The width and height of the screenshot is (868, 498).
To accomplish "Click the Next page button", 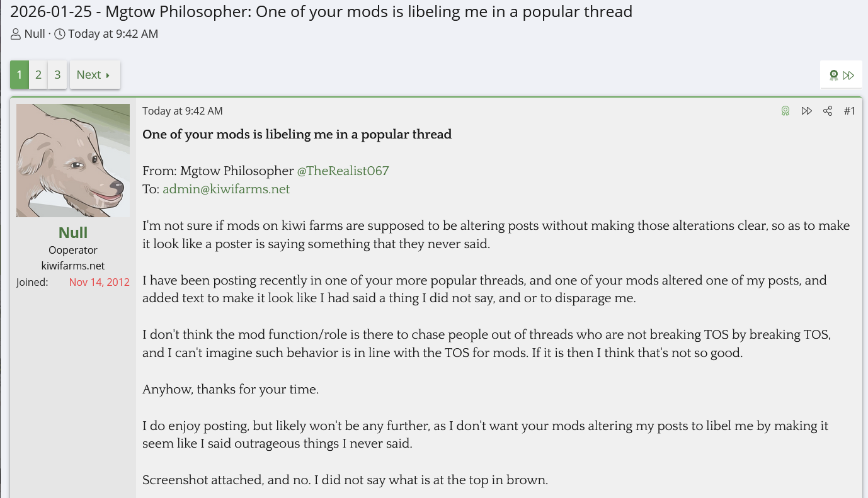I will (x=94, y=75).
